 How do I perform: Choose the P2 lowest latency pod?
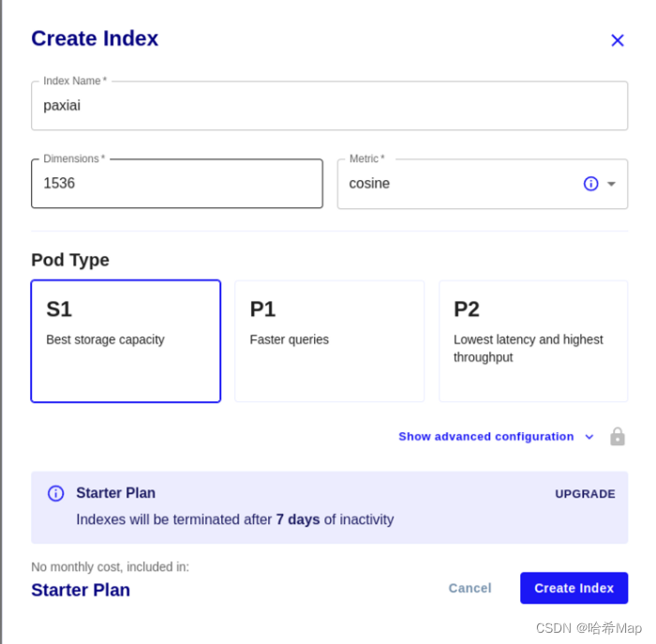click(x=533, y=341)
